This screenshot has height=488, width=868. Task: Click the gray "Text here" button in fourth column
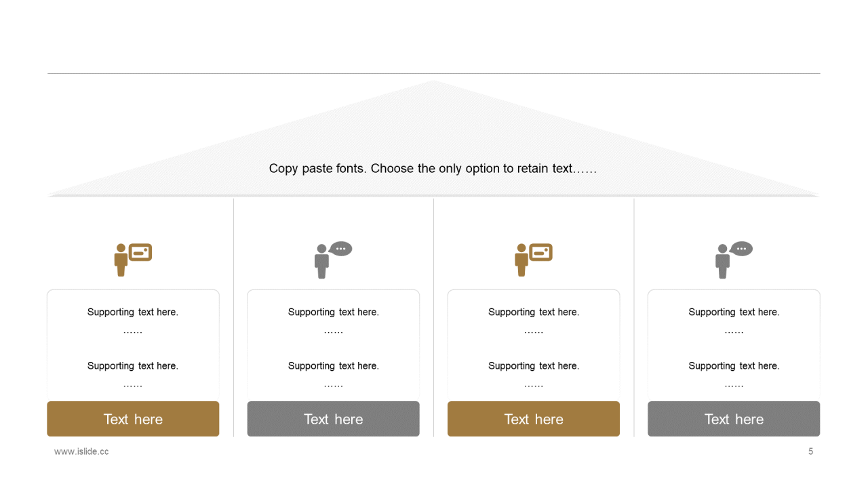click(734, 419)
